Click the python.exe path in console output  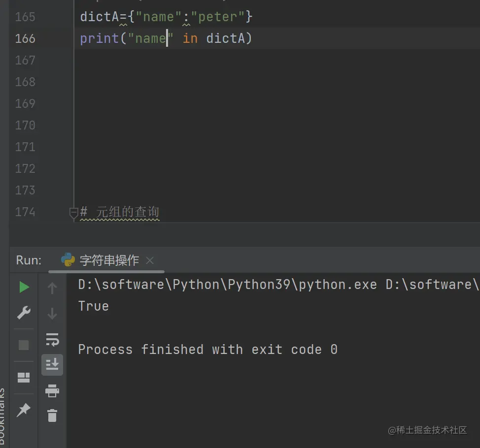[x=228, y=285]
